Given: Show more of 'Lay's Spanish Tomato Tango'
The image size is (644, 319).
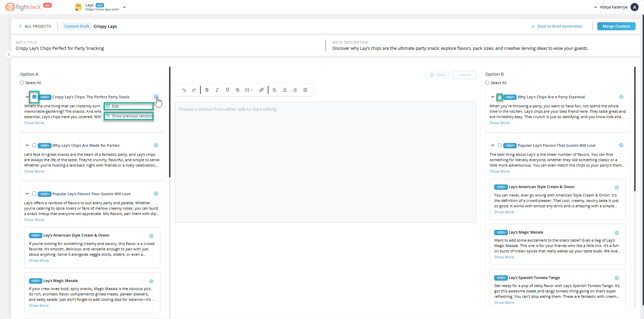Looking at the screenshot, I should tap(504, 303).
